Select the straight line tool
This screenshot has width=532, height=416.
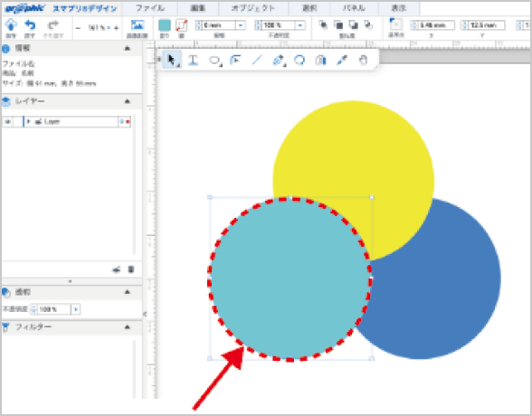257,60
